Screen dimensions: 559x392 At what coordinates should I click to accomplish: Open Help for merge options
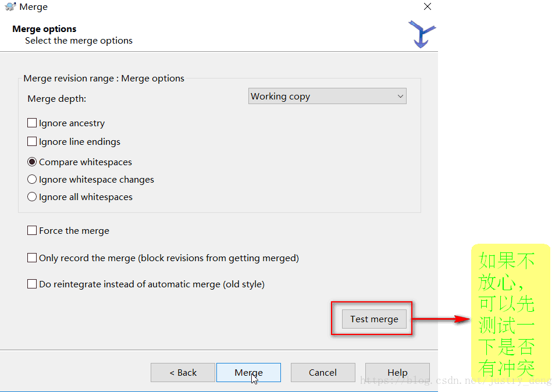[x=397, y=372]
